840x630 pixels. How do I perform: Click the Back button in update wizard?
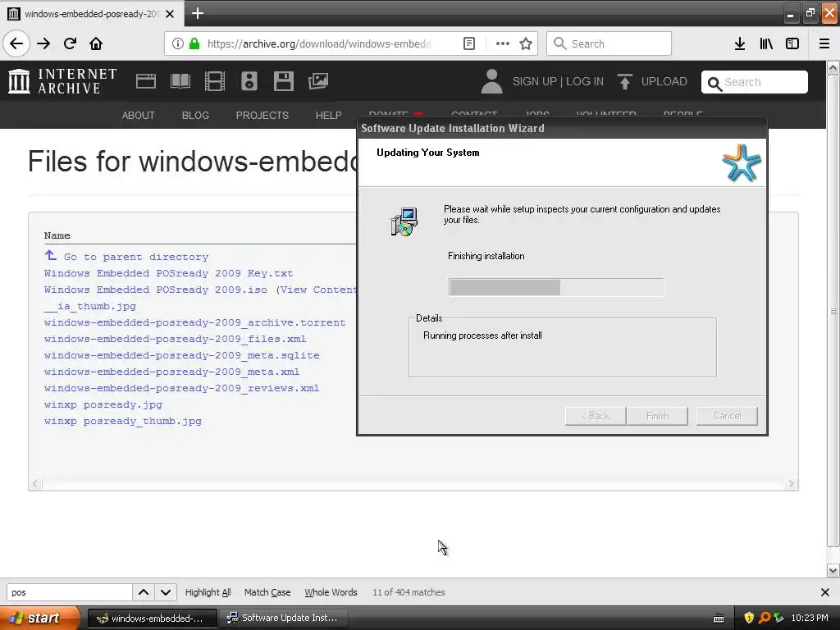click(x=596, y=416)
